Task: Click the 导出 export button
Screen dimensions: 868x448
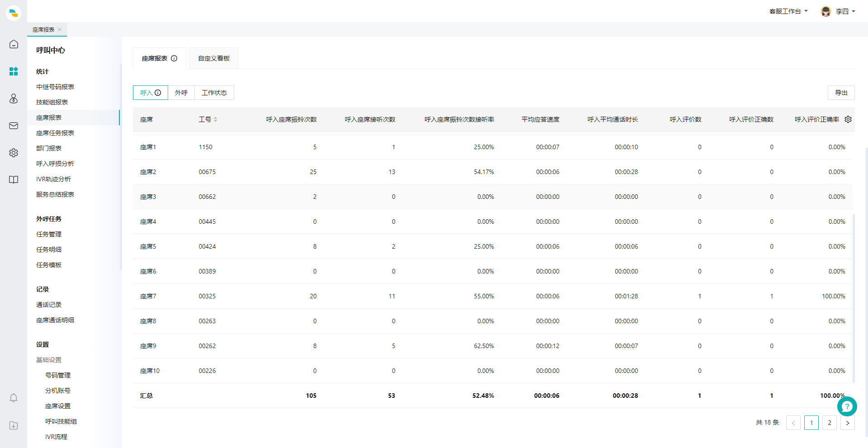Action: (841, 93)
